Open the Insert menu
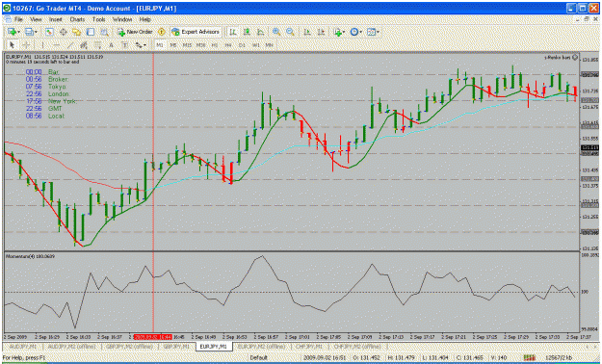Image resolution: width=602 pixels, height=364 pixels. click(x=55, y=19)
